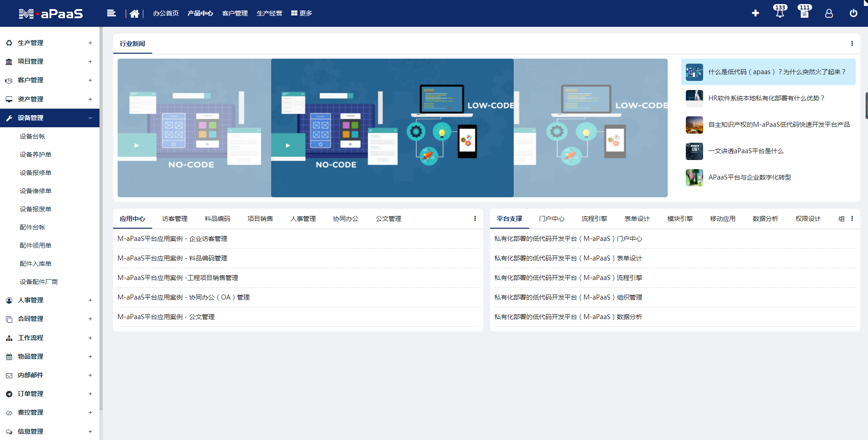Click the 资产管理 monitor icon

tap(9, 99)
